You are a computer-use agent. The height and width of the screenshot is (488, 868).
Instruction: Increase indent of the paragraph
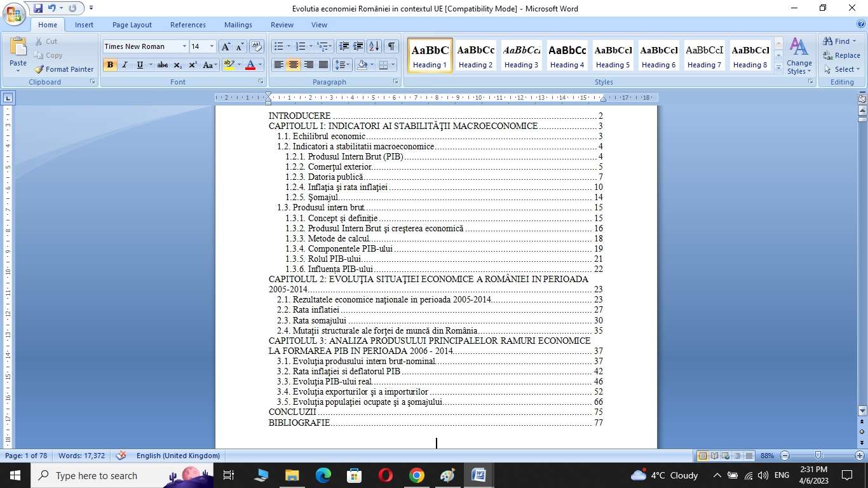(x=358, y=46)
